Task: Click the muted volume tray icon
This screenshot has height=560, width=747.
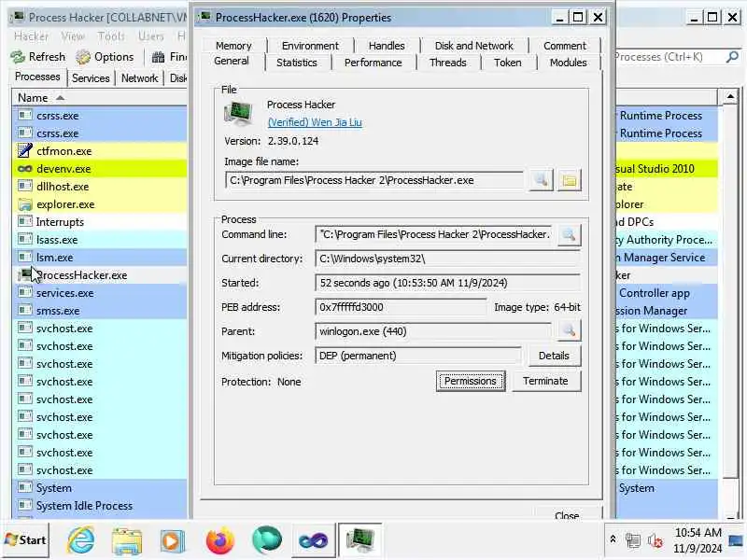Action: (x=655, y=540)
